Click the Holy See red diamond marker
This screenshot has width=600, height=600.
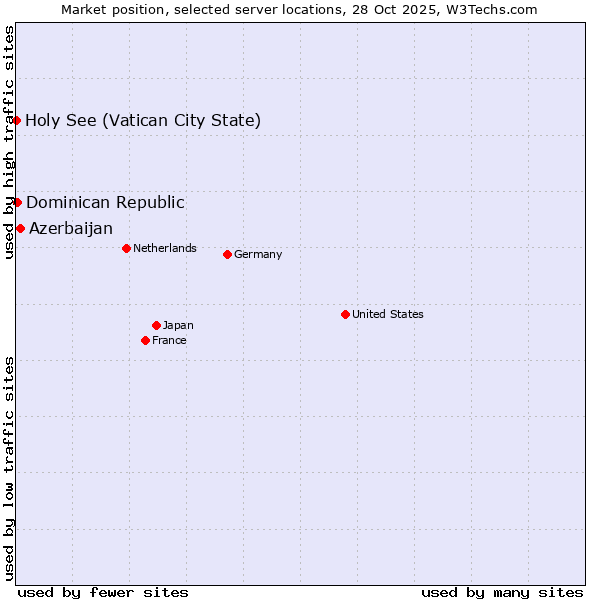pyautogui.click(x=17, y=120)
